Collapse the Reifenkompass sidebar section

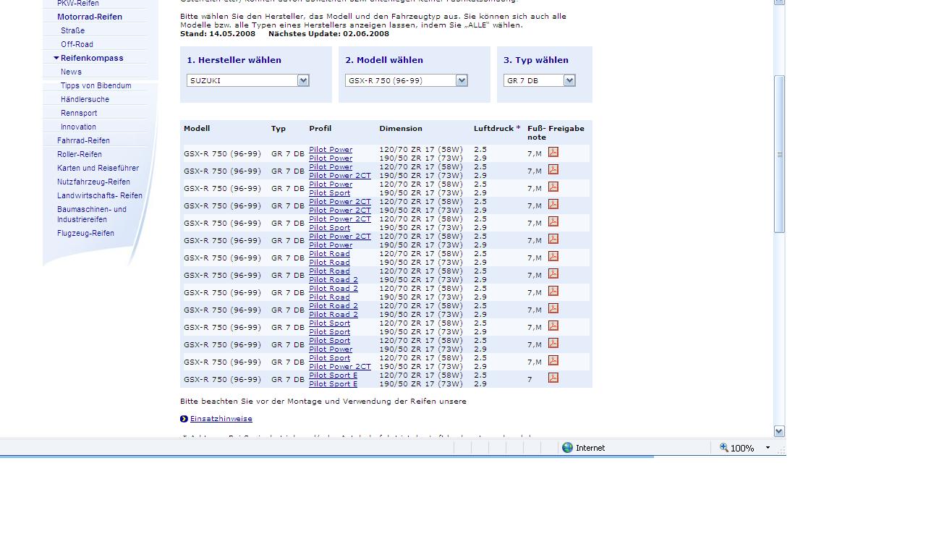click(56, 58)
